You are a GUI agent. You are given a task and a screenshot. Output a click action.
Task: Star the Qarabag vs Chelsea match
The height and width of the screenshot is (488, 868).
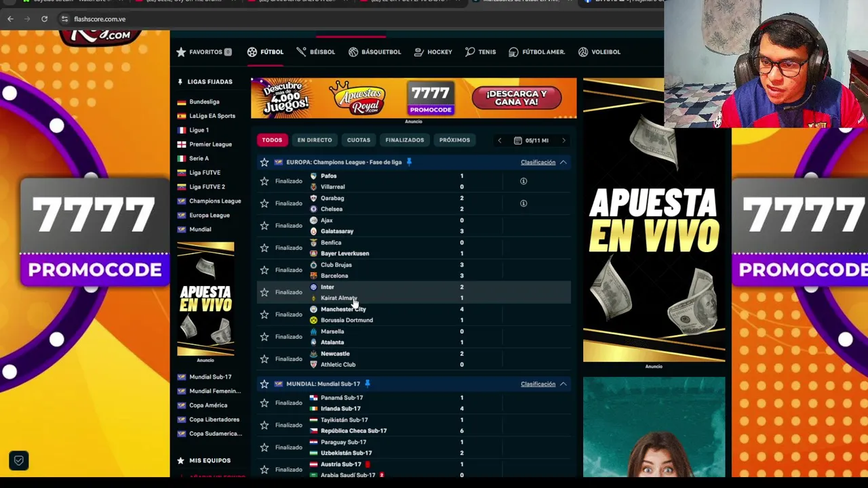(x=264, y=203)
